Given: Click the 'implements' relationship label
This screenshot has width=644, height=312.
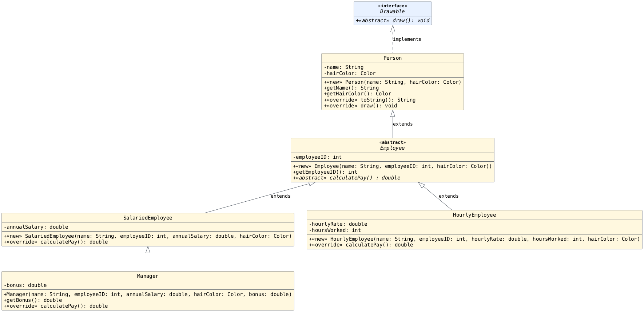Looking at the screenshot, I should [407, 39].
